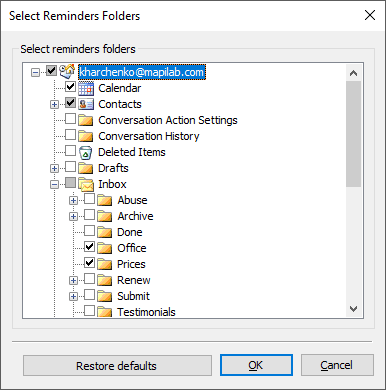386x390 pixels.
Task: Click the Calendar folder icon
Action: (86, 88)
